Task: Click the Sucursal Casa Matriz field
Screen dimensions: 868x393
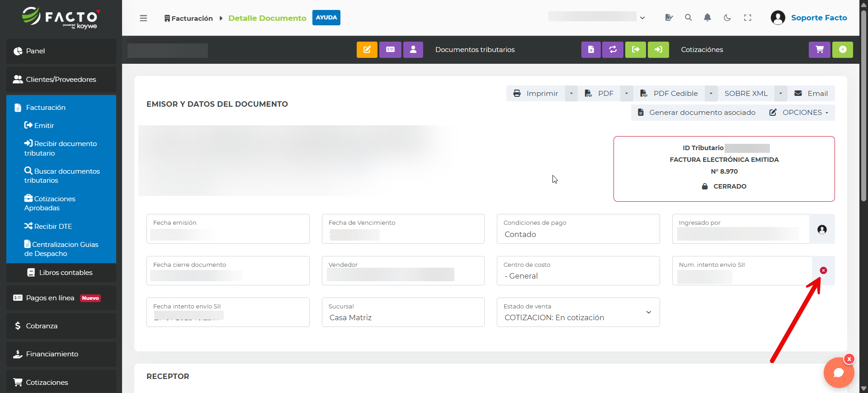Action: pyautogui.click(x=403, y=313)
